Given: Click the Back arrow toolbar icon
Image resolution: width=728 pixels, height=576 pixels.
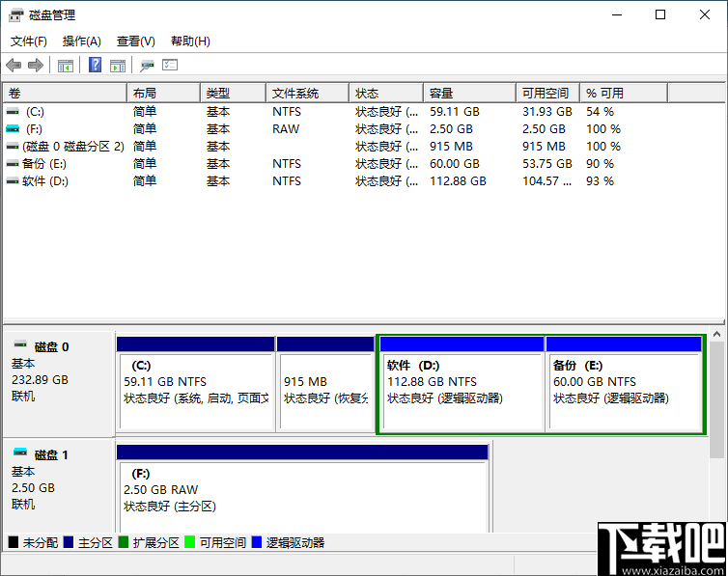Looking at the screenshot, I should coord(14,66).
